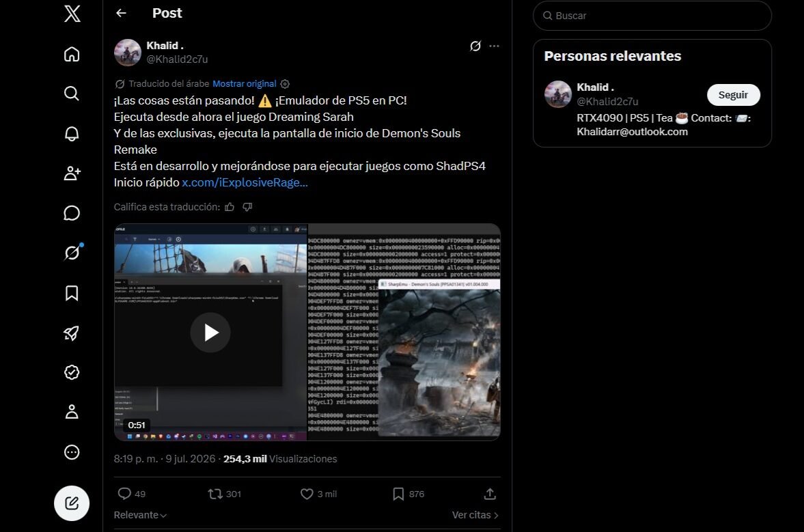Rate the translation thumbs down
Viewport: 804px width, 532px height.
248,207
